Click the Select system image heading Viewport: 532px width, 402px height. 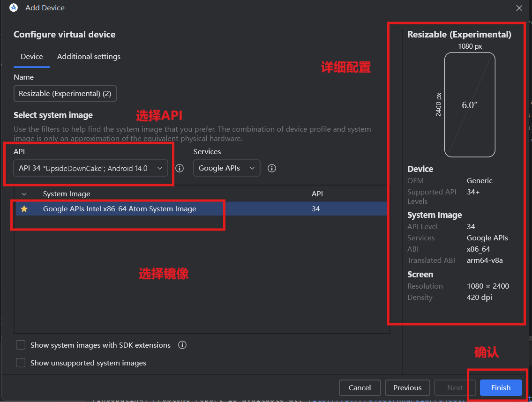53,115
